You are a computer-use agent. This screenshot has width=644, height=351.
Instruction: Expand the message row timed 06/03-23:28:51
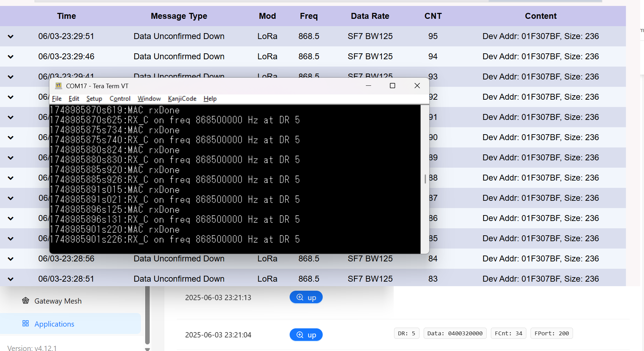(10, 278)
